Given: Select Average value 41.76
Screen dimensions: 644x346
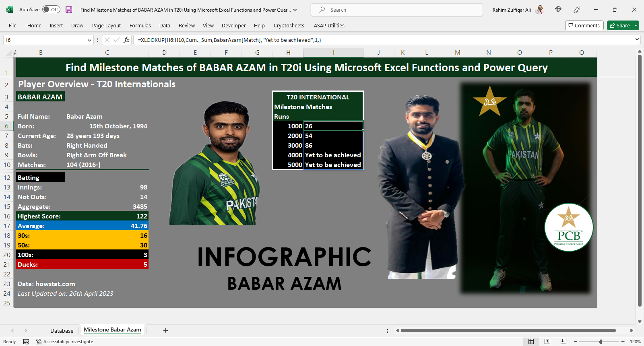Looking at the screenshot, I should (x=107, y=226).
